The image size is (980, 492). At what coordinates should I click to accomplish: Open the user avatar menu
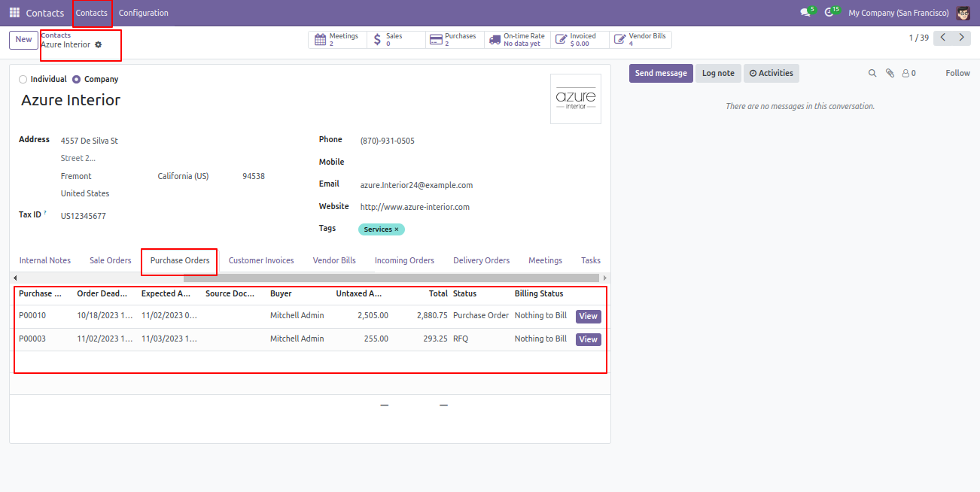[963, 13]
